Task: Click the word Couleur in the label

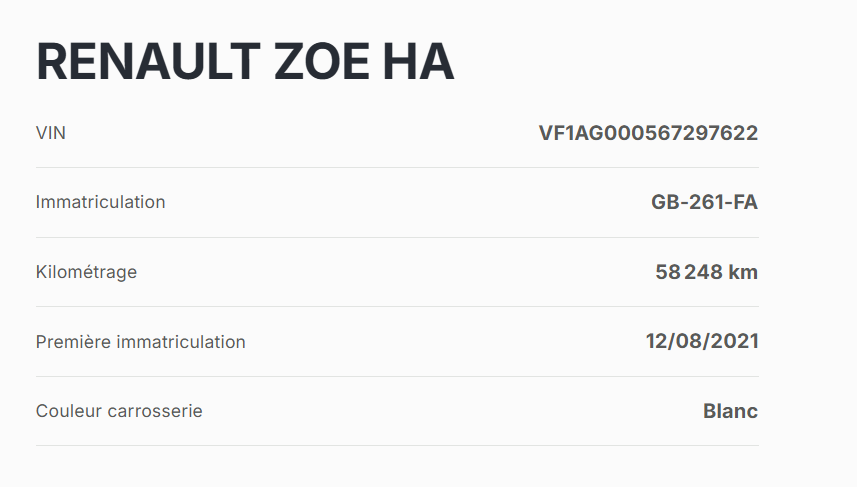Action: (68, 411)
